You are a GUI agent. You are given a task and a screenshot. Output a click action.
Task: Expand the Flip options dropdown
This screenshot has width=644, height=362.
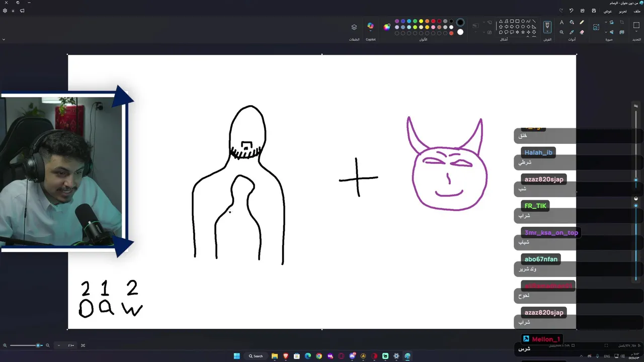click(x=606, y=32)
